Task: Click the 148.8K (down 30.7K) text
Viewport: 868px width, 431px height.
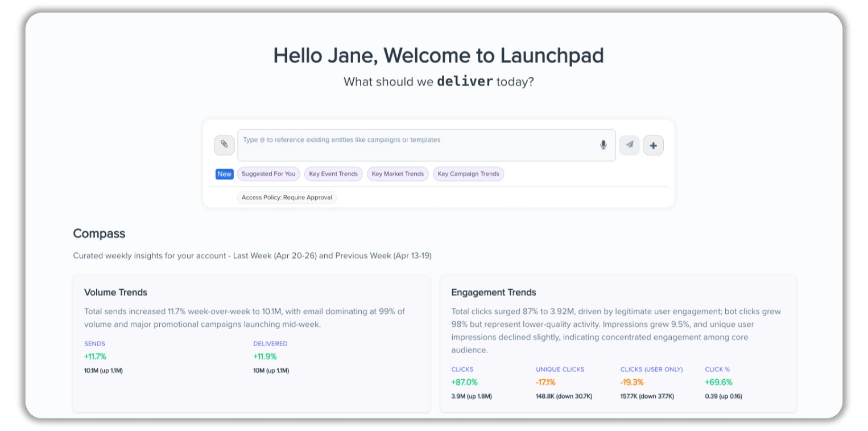Action: coord(564,396)
